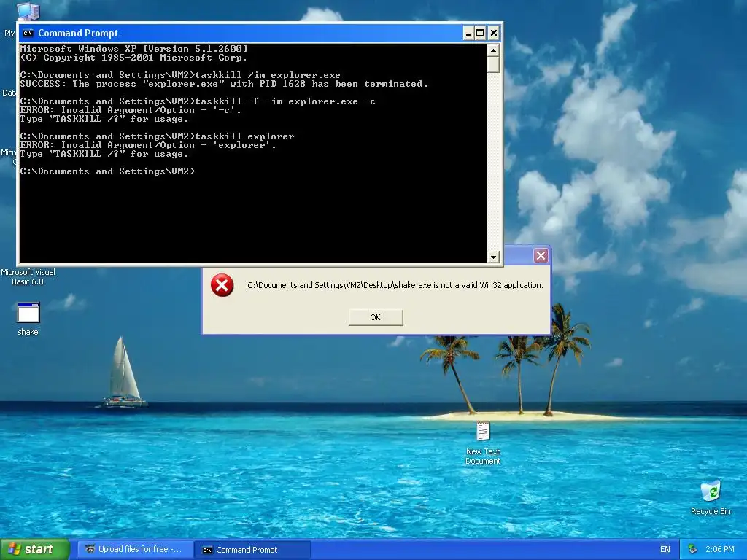Close the shake.exe error dialog with X

541,256
